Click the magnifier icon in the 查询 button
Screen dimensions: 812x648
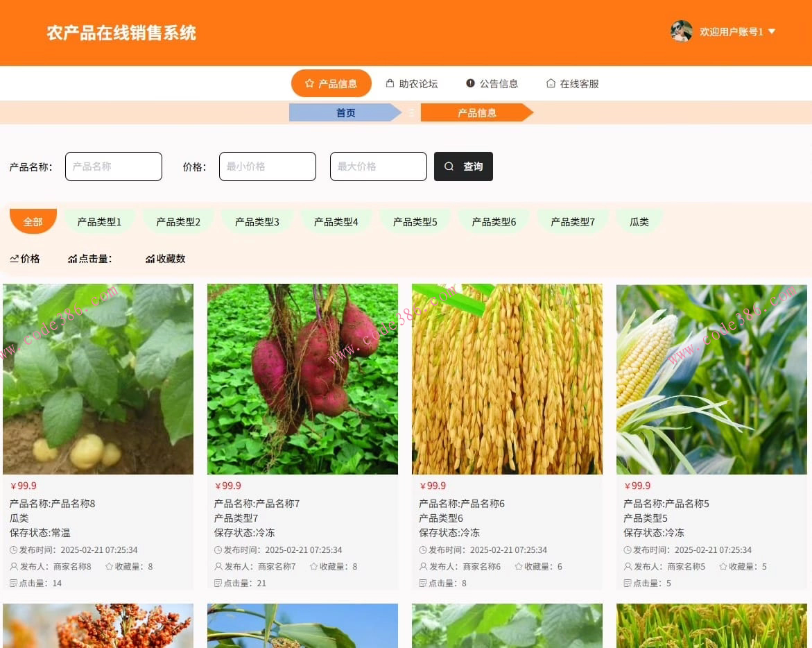[449, 167]
